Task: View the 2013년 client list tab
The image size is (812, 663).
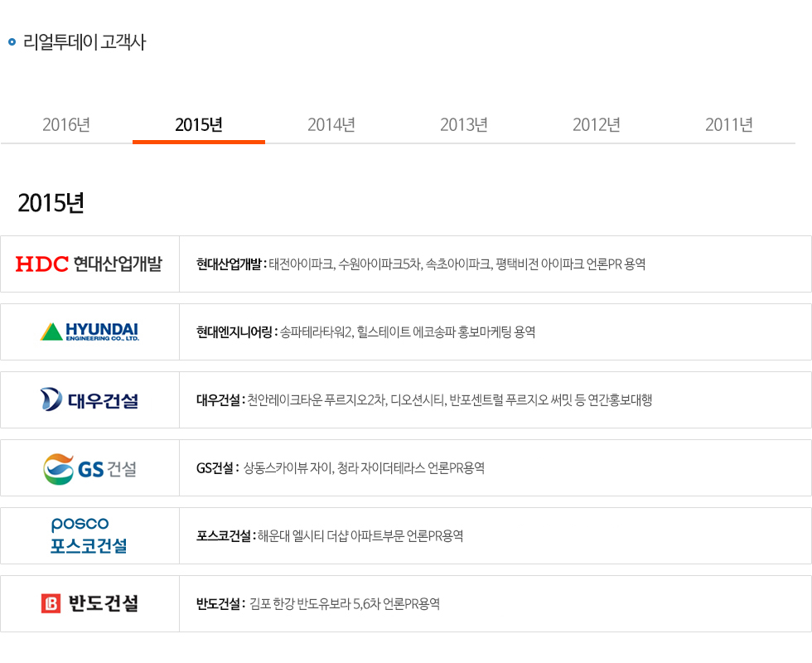Action: point(464,125)
